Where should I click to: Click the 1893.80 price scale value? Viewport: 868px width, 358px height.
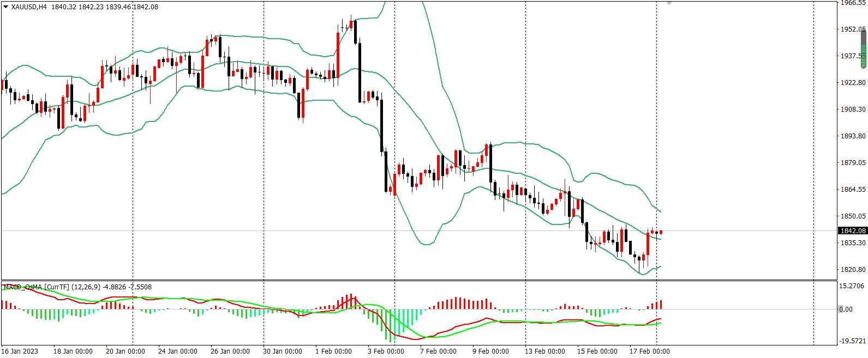(854, 136)
